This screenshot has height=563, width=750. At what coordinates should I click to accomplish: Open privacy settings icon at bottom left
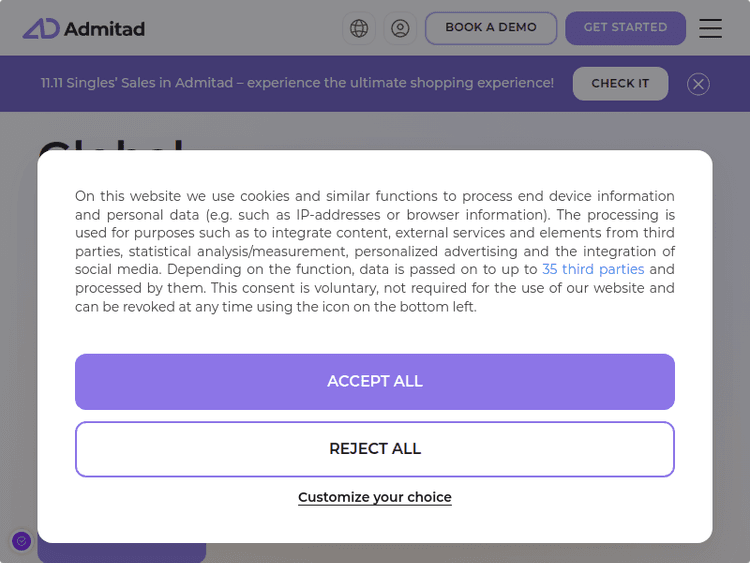[21, 541]
